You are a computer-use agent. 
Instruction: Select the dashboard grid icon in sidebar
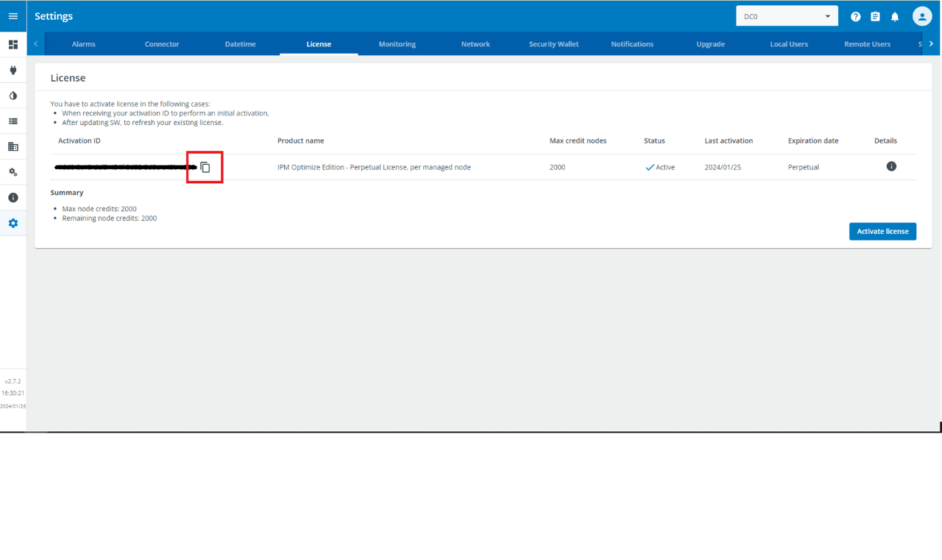click(13, 45)
